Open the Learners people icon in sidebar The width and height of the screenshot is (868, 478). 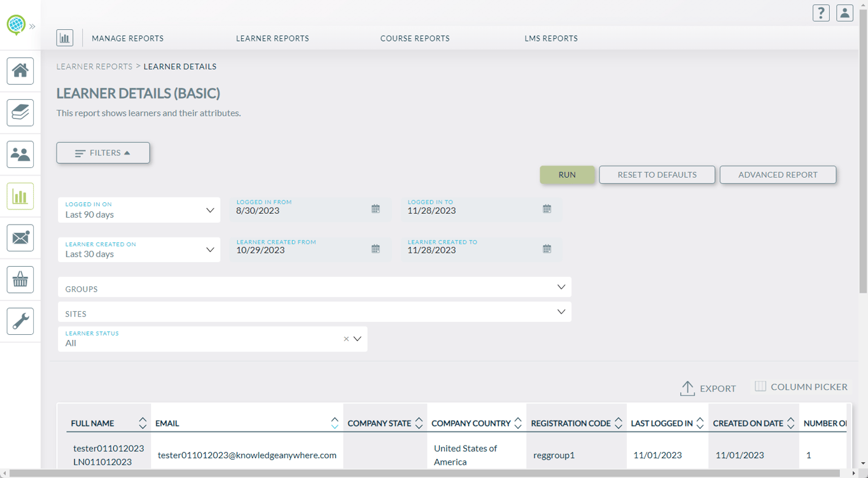pos(20,155)
